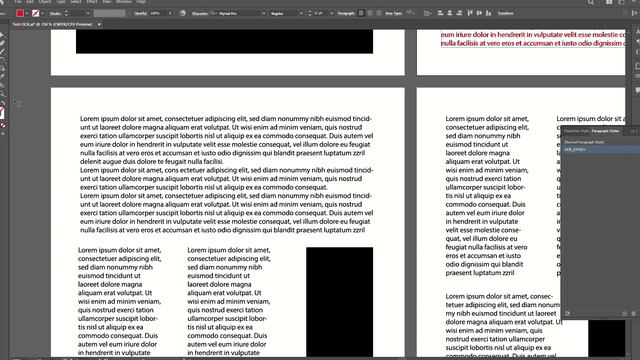Select the Eyedropper tool in the toolbar
640x360 pixels.
pos(2,77)
